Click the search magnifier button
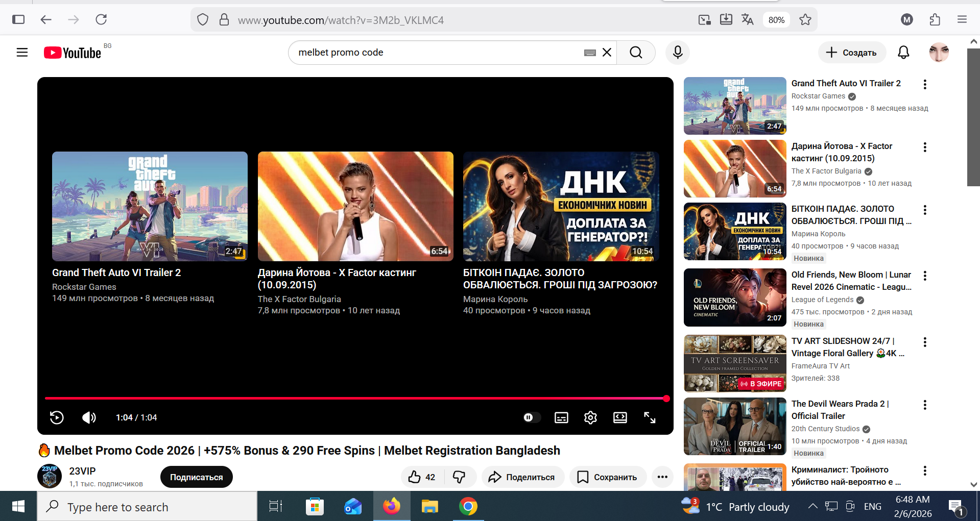Screen dimensions: 980x521 (x=636, y=53)
